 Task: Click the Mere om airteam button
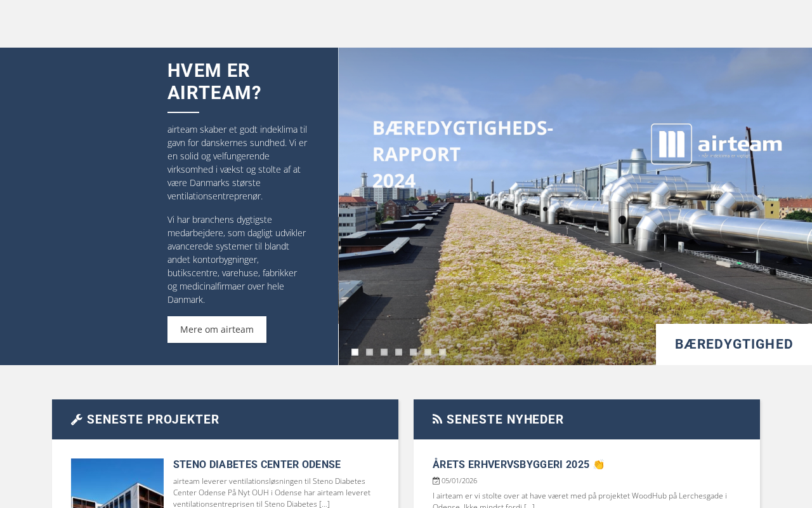click(x=217, y=330)
